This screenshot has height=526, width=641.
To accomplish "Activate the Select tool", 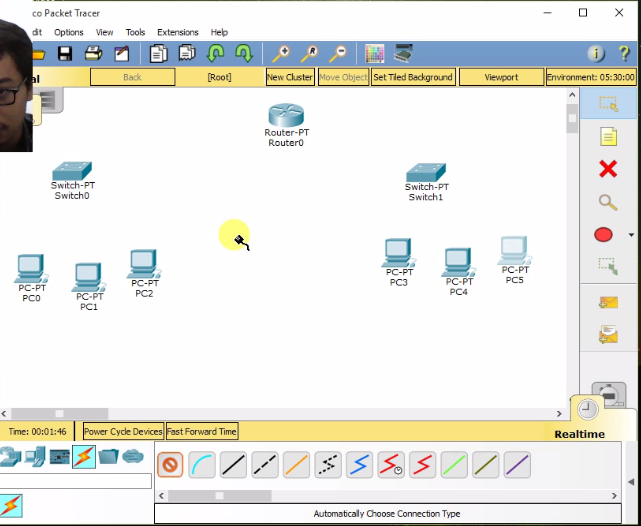I will tap(608, 104).
